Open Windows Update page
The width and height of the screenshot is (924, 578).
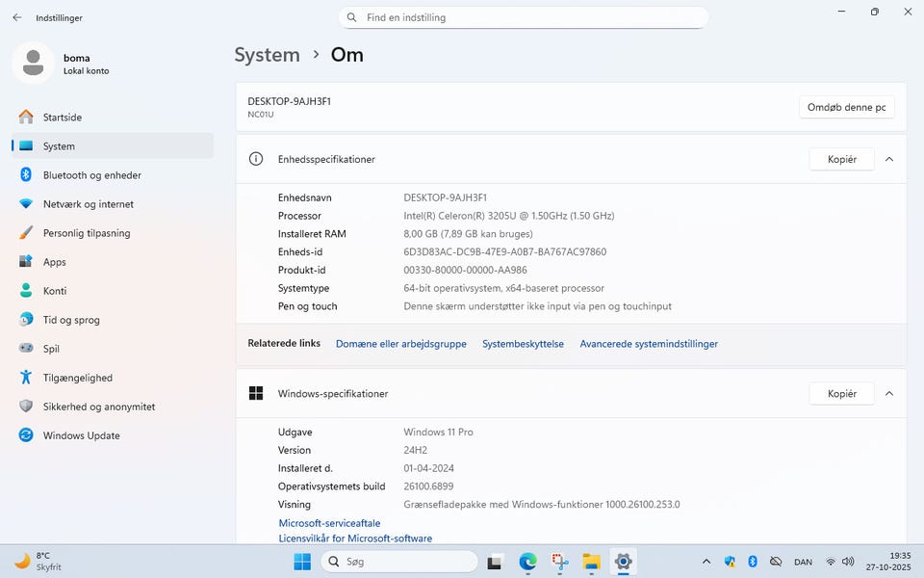coord(81,435)
